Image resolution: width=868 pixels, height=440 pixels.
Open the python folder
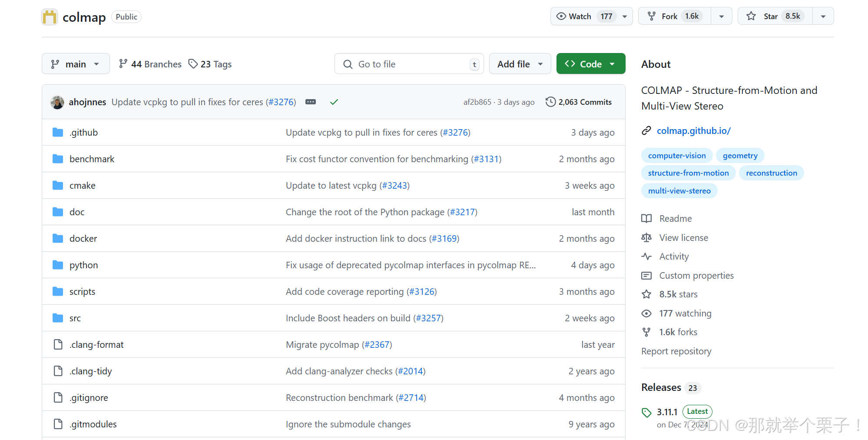click(83, 265)
